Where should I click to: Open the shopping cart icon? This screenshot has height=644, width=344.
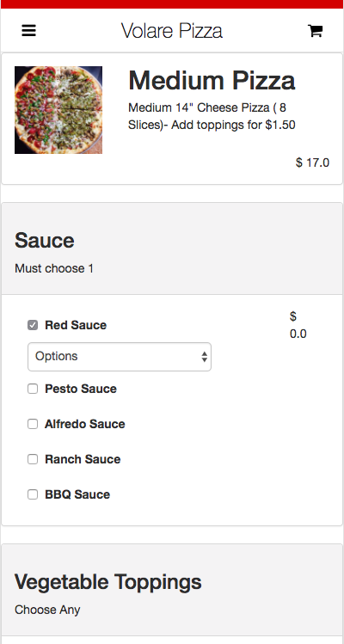(x=316, y=30)
